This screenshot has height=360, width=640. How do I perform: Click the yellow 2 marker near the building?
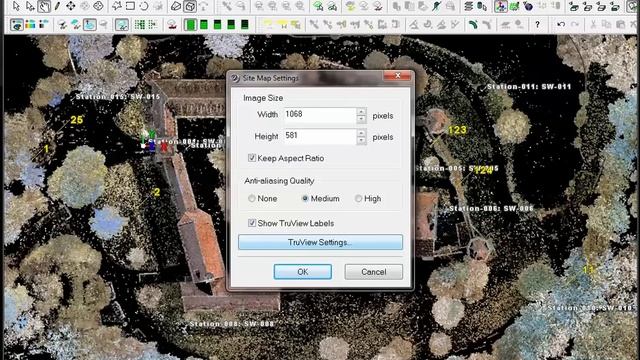point(157,192)
